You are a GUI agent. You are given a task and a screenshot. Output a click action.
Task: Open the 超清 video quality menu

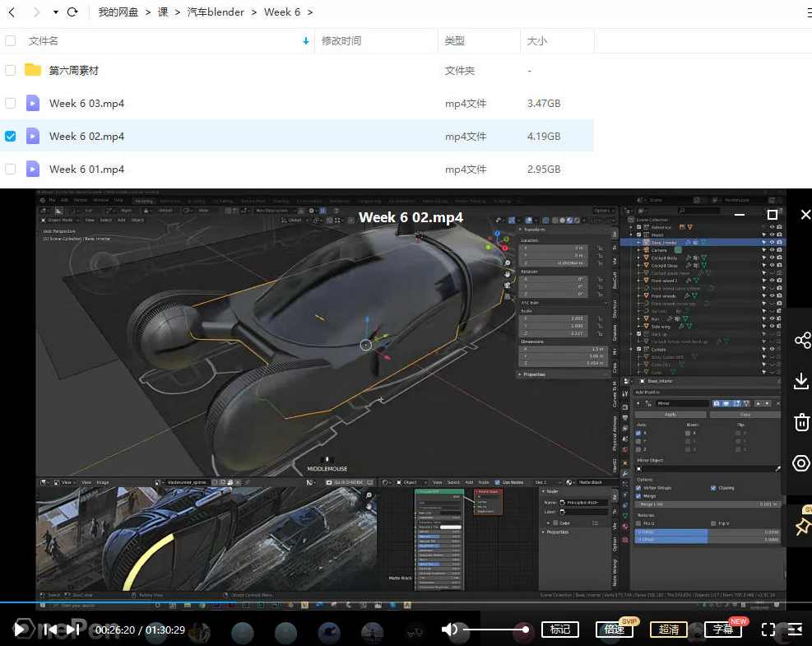coord(669,630)
